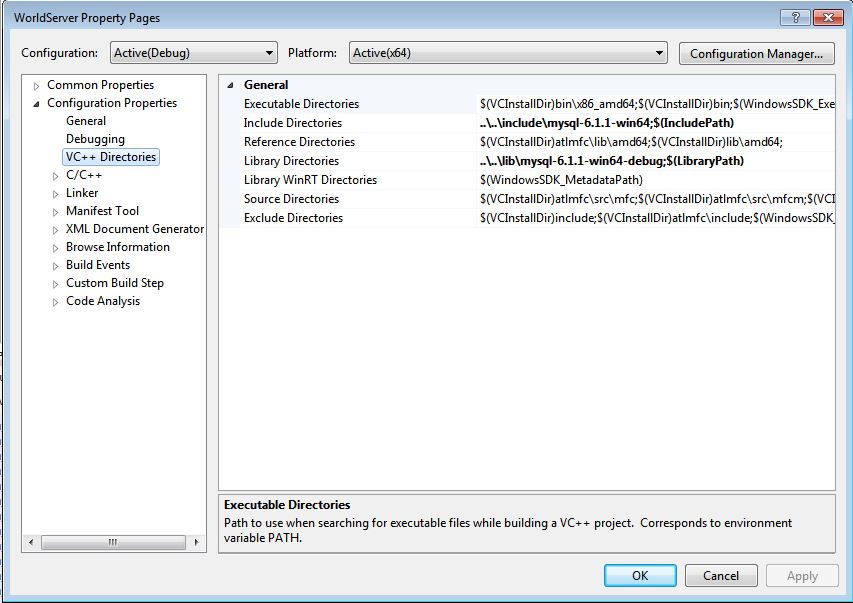The height and width of the screenshot is (603, 853).
Task: Expand the C/C++ tree node
Action: pyautogui.click(x=56, y=176)
